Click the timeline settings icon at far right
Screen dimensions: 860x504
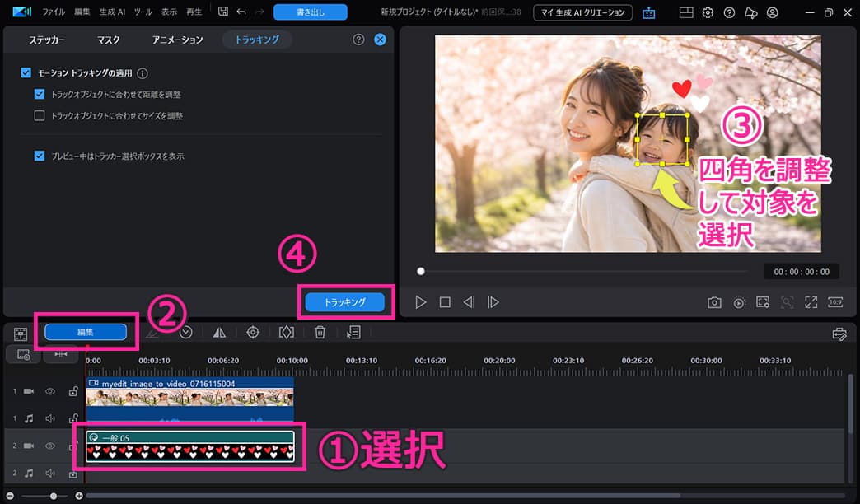pyautogui.click(x=839, y=334)
